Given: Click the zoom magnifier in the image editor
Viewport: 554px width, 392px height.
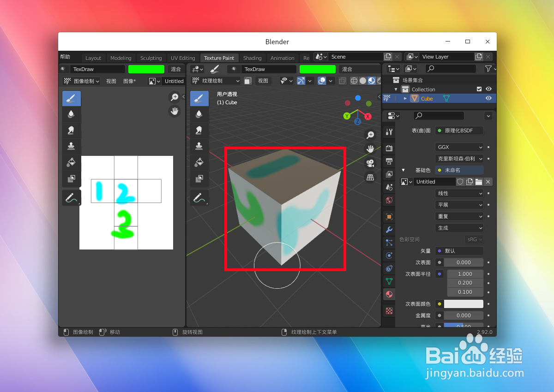Looking at the screenshot, I should (x=175, y=97).
